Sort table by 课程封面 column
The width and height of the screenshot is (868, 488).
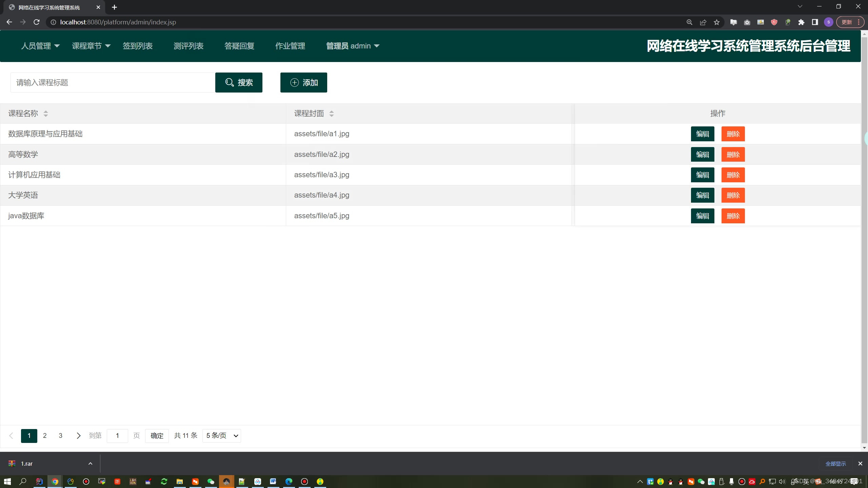coord(331,114)
